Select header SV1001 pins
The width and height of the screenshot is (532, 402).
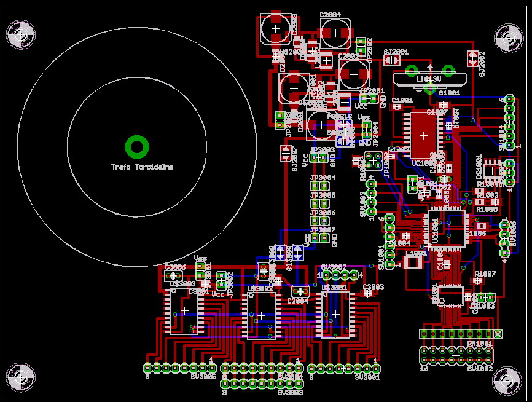(x=389, y=241)
